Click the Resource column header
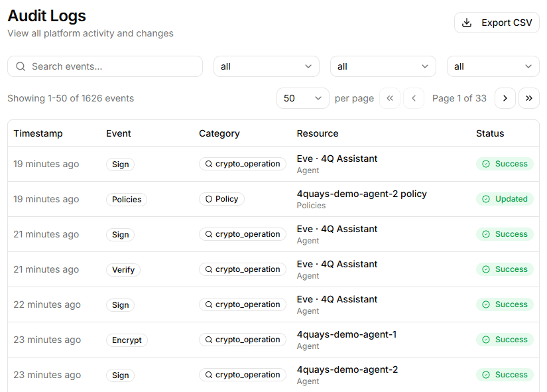Viewport: 547px width, 392px height. 318,133
